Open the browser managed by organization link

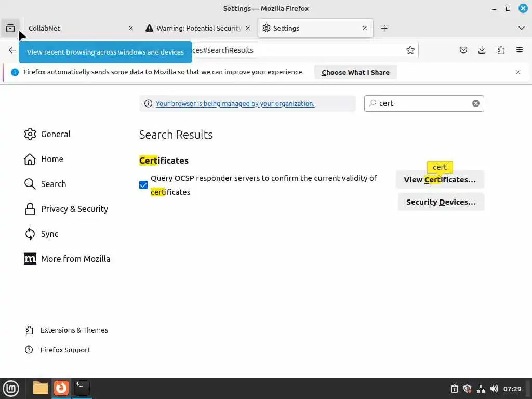235,103
